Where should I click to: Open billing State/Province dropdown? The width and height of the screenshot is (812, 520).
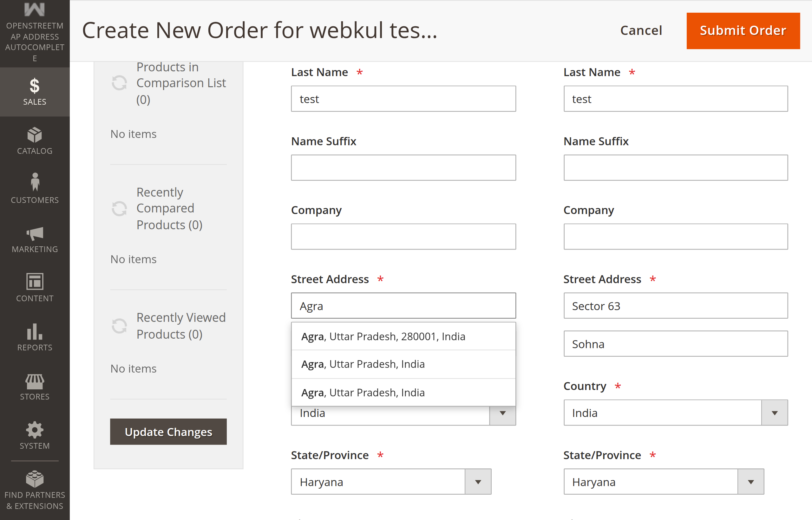click(x=391, y=482)
